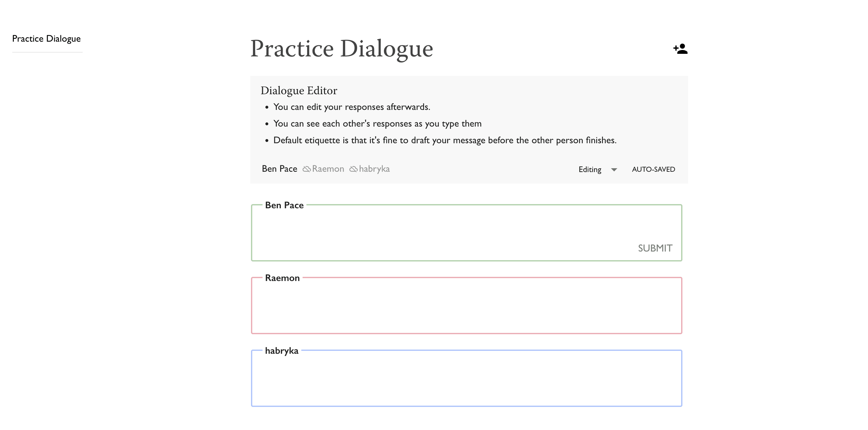Click the AUTO-SAVED status indicator

(x=653, y=170)
